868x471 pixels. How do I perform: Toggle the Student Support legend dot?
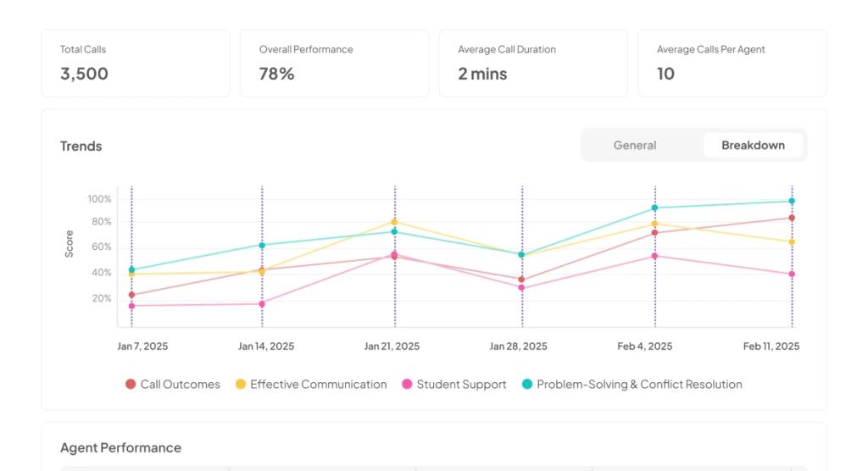click(407, 384)
